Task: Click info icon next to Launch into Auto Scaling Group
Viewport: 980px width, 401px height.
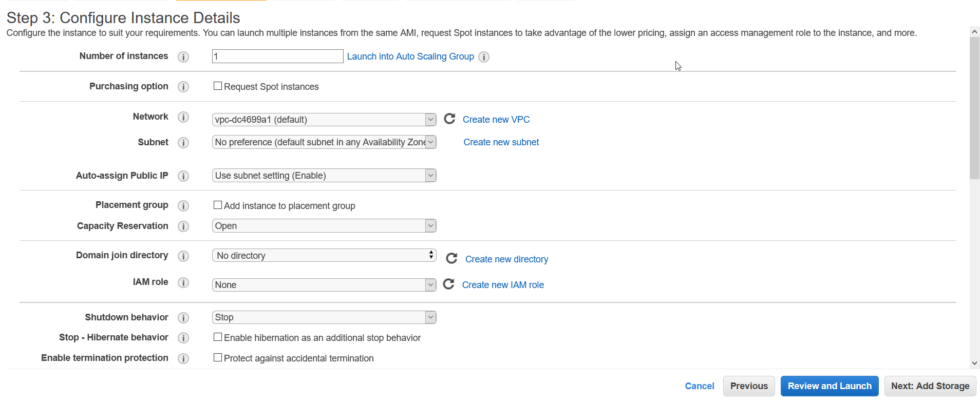Action: (484, 57)
